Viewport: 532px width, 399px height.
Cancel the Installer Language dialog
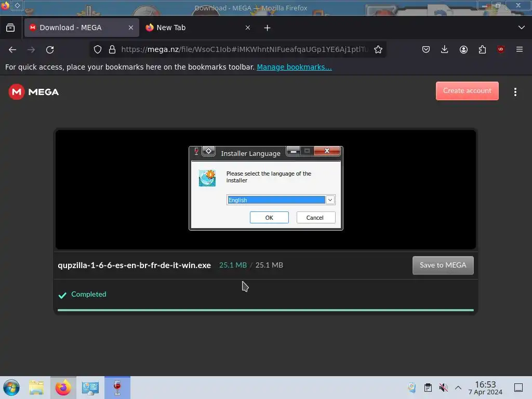[315, 218]
